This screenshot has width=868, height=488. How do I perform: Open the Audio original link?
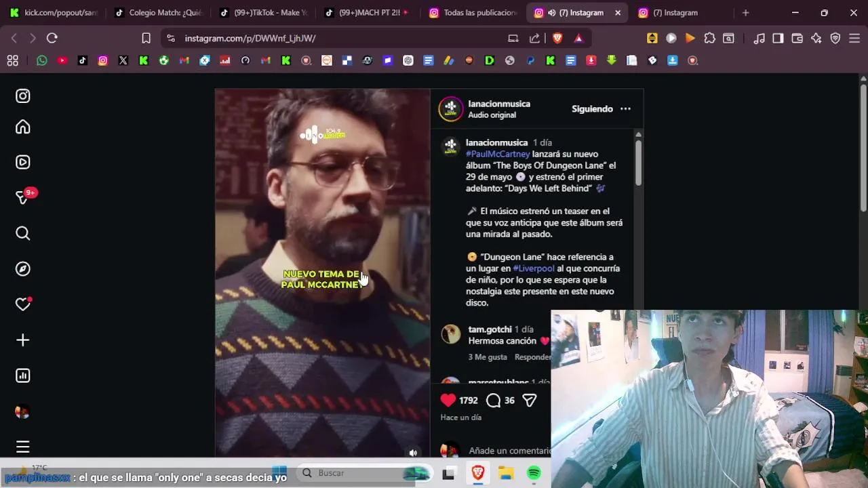(x=492, y=115)
